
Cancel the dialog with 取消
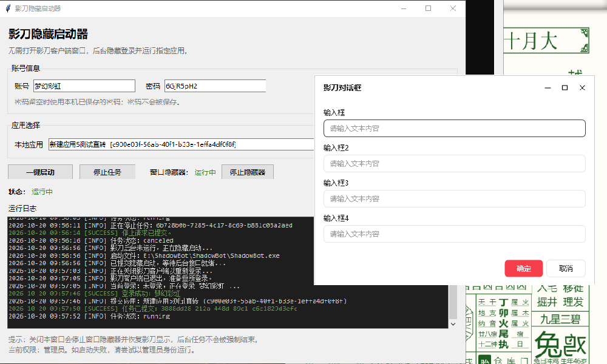[x=566, y=269]
